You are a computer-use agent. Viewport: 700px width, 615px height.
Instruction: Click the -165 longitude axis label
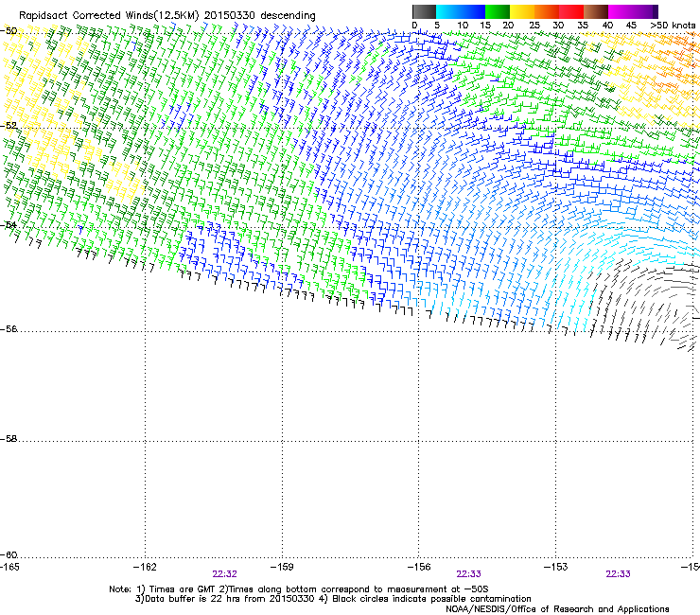[9, 567]
